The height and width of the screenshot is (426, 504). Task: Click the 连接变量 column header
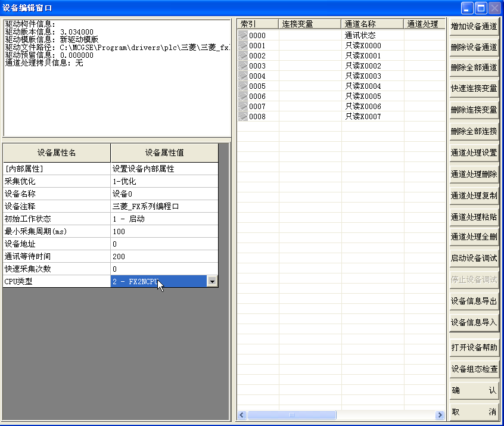[310, 24]
